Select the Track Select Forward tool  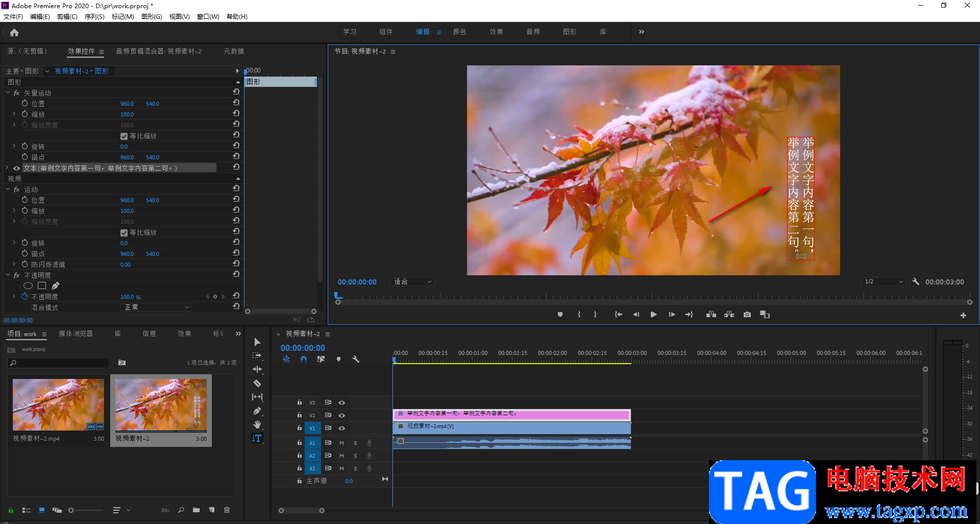(x=257, y=355)
